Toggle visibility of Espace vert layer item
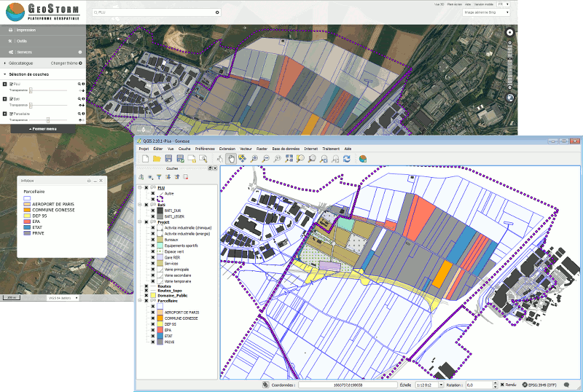583x392 pixels. [153, 252]
